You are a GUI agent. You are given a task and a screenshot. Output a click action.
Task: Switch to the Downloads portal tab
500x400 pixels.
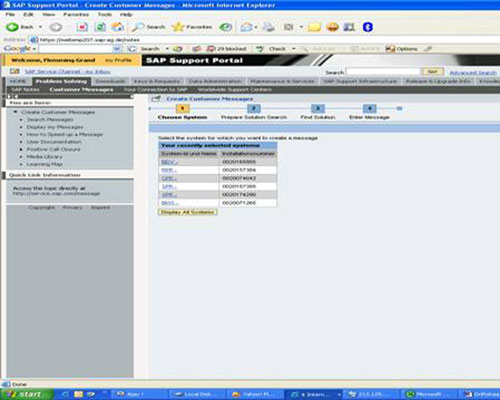click(110, 81)
